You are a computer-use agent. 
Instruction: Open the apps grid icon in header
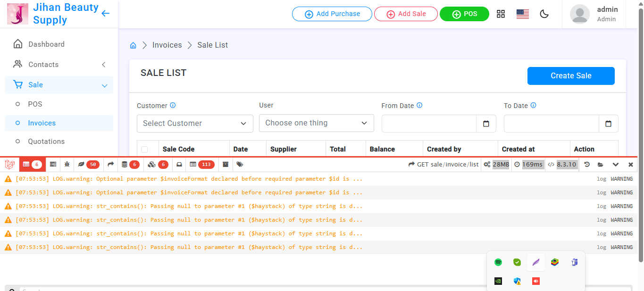pos(501,14)
